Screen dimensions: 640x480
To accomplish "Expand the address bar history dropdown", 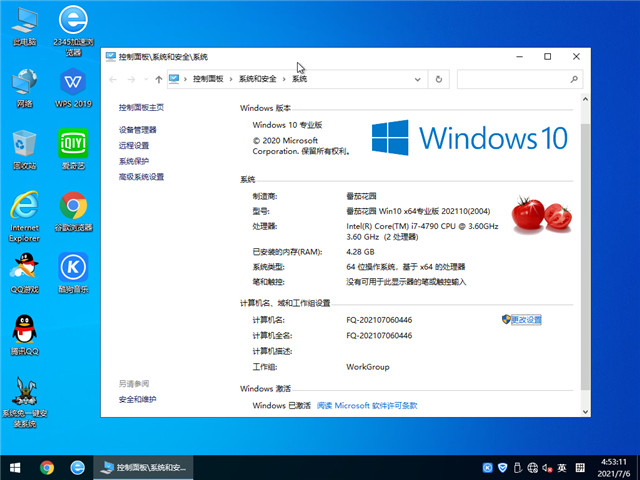I will click(x=426, y=79).
